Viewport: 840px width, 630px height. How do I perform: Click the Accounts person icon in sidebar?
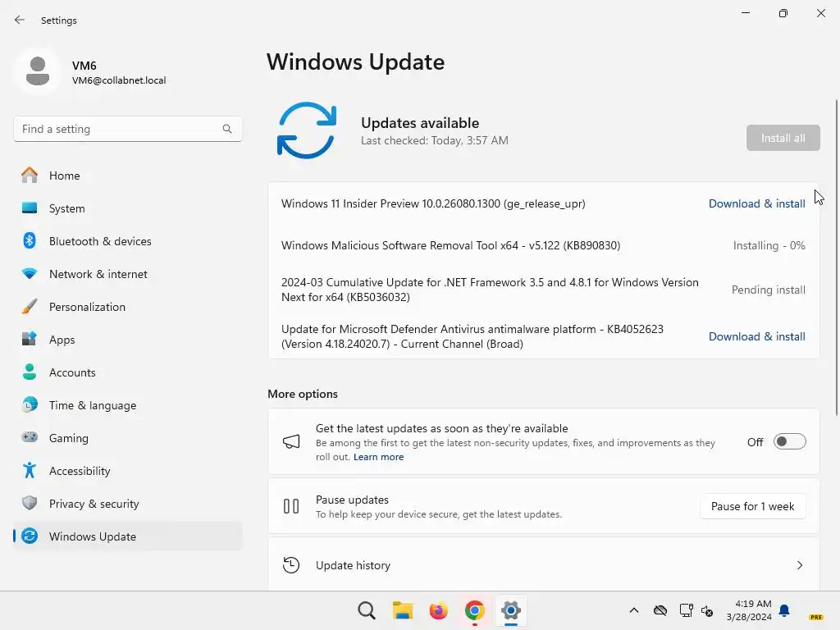pos(30,372)
